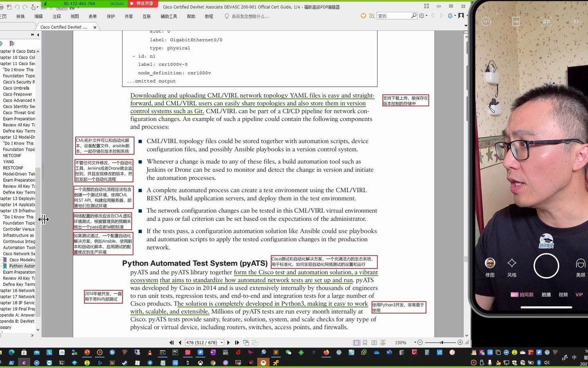
Task: Go to the next page
Action: click(228, 343)
